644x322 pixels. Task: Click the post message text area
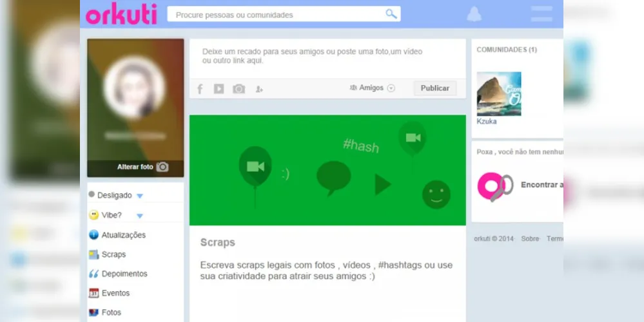coord(327,59)
